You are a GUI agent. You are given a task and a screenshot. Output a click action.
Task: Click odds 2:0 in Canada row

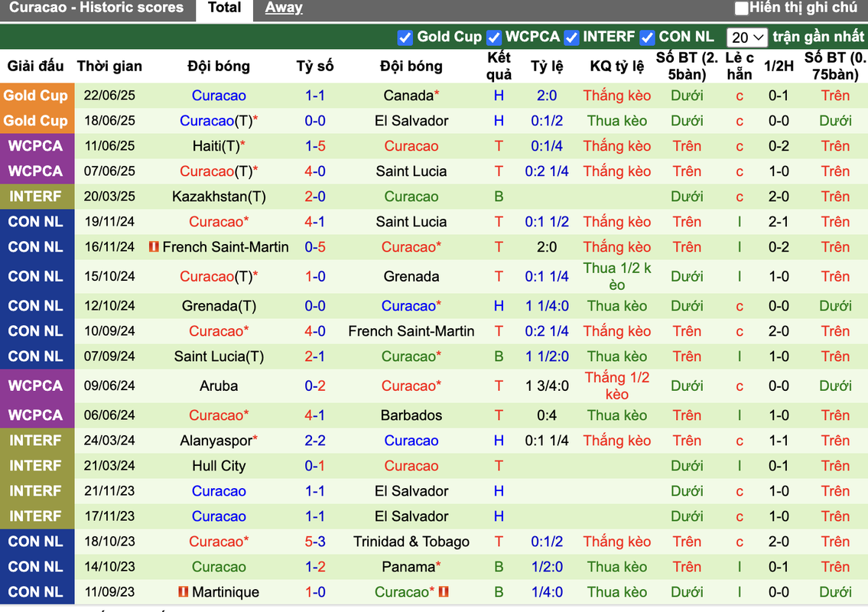[547, 96]
